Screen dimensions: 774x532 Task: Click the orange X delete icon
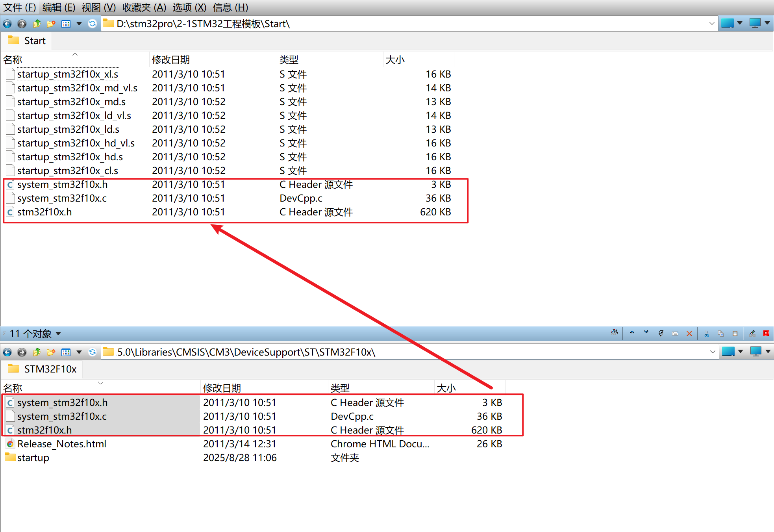[x=689, y=334]
